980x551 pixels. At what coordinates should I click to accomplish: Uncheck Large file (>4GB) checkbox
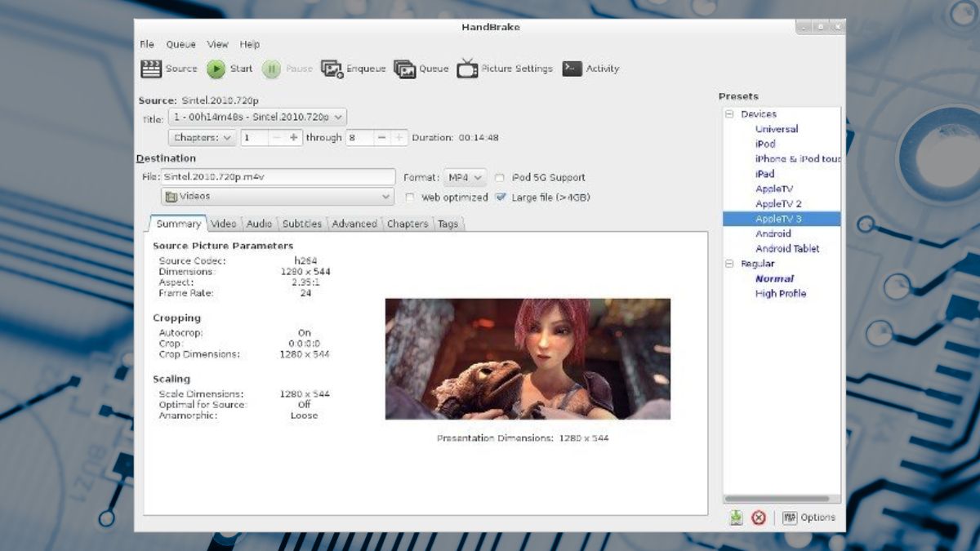point(500,198)
